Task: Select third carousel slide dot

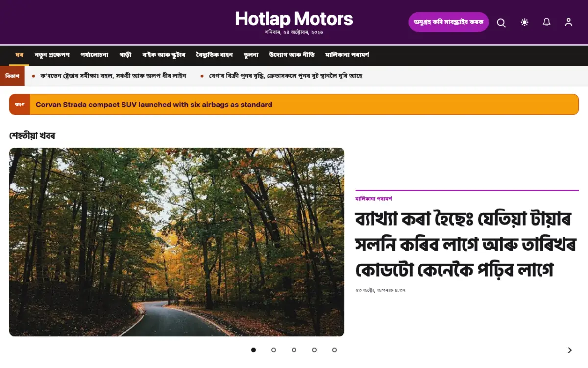Action: point(294,350)
